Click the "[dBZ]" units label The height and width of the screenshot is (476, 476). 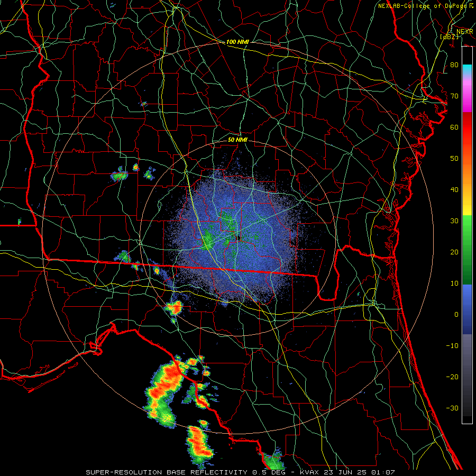(449, 36)
